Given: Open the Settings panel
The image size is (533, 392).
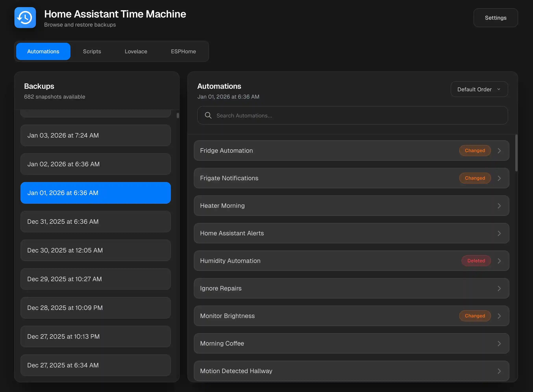Looking at the screenshot, I should click(x=495, y=18).
